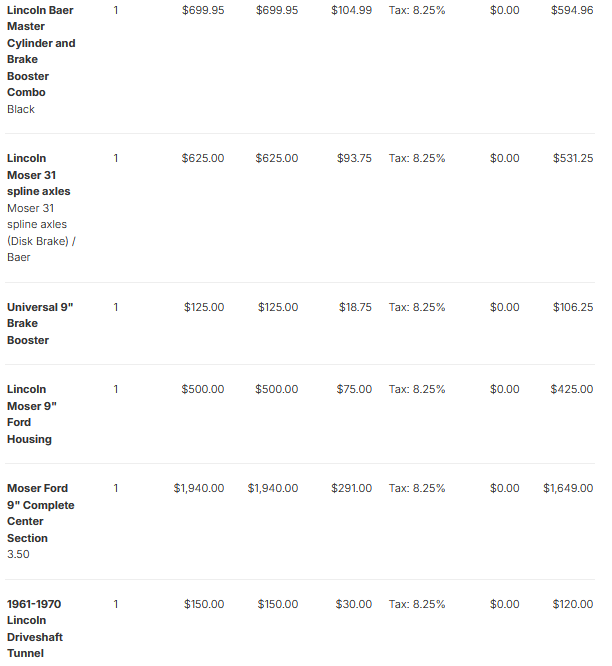Viewport: 612px width, 666px height.
Task: Open the Lincoln Baer Master Cylinder product name
Action: click(x=41, y=51)
